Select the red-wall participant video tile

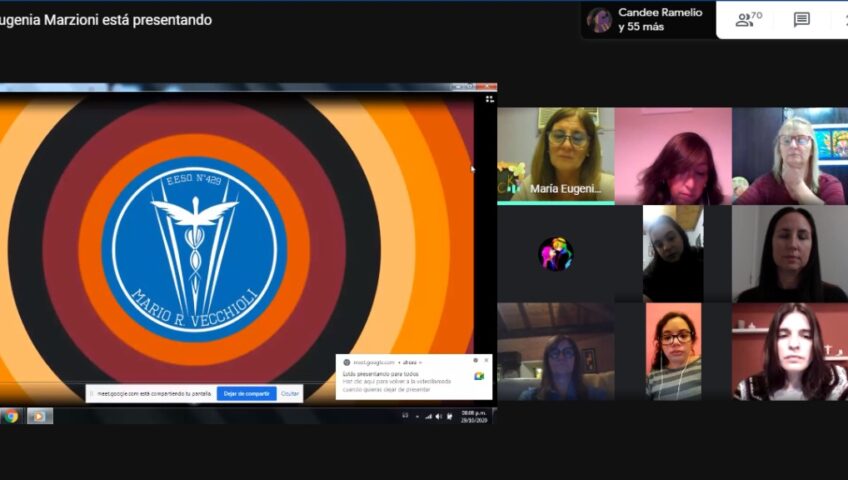[x=790, y=351]
